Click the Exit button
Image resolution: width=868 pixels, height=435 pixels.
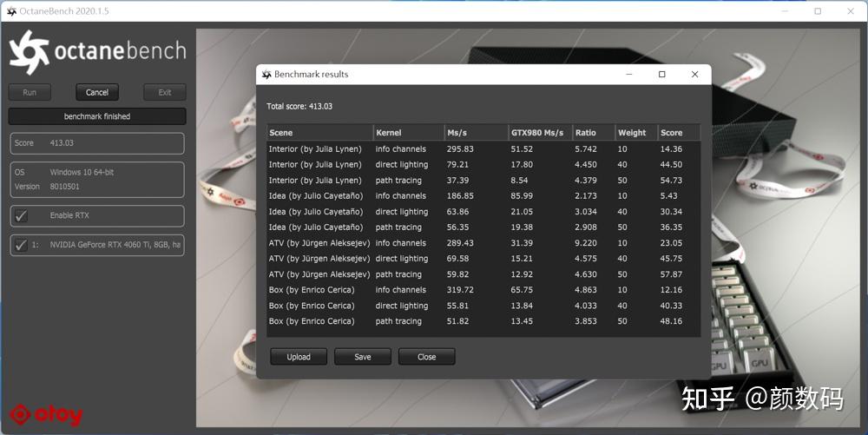[164, 92]
